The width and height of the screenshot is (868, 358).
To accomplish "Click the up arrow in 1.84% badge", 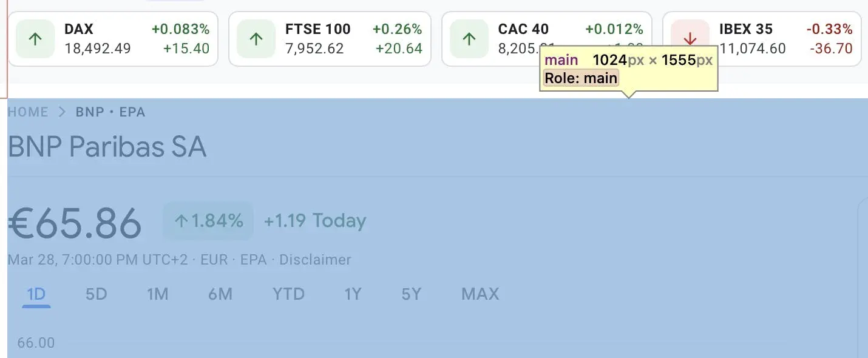I will pos(181,221).
